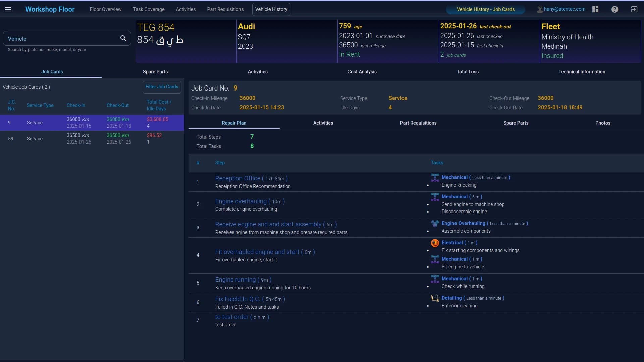Screen dimensions: 644x362
Task: Click the Insured status text
Action: click(552, 56)
